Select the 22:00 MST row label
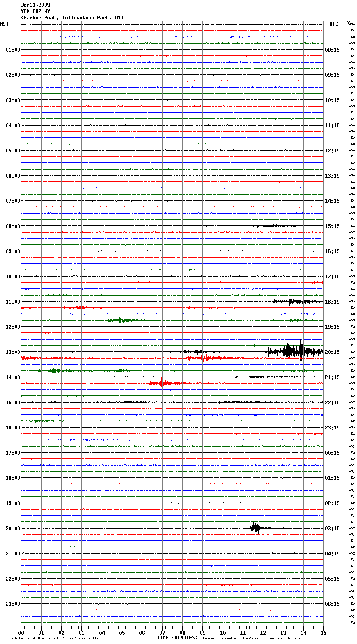 click(13, 579)
